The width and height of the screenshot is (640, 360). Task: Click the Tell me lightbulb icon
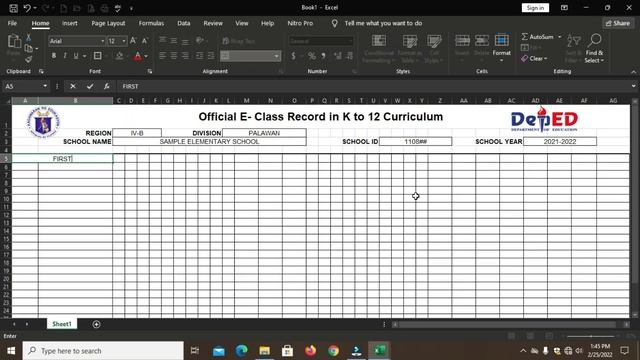point(335,24)
